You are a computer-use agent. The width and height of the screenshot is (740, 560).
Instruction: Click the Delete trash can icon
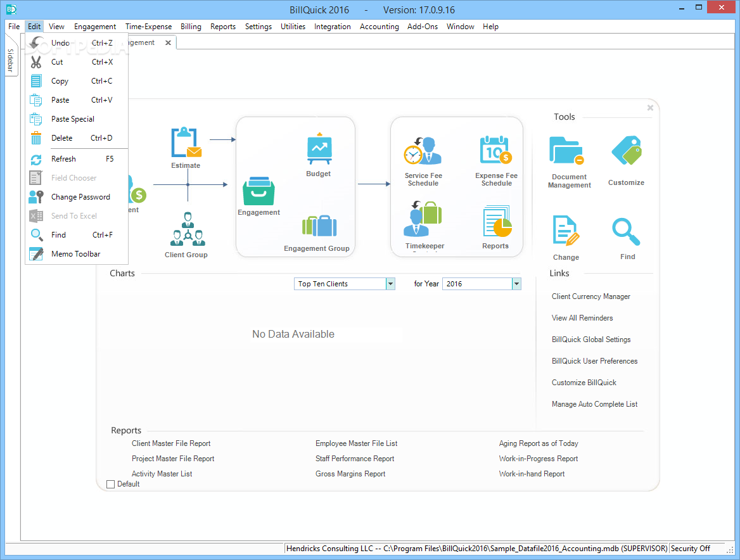pyautogui.click(x=36, y=137)
